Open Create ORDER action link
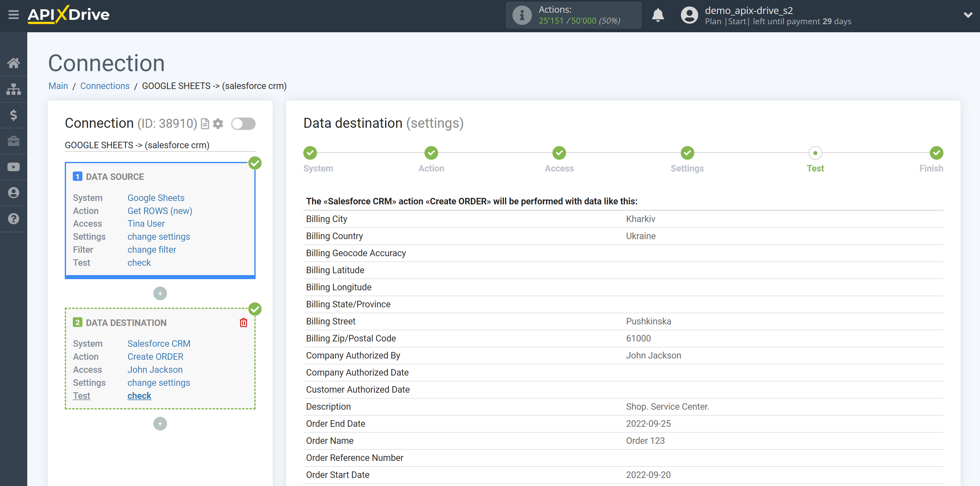Screen dimensions: 980x486 pyautogui.click(x=155, y=356)
